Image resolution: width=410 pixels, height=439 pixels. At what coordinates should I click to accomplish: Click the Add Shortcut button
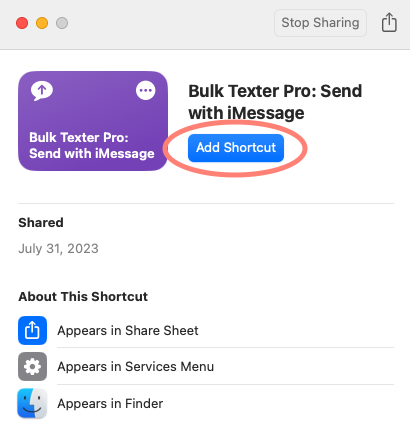coord(236,148)
